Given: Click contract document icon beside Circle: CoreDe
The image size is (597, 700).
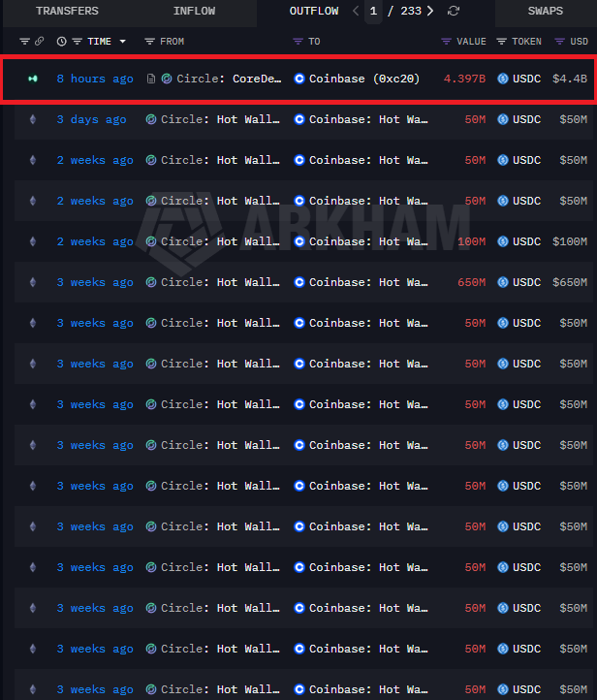Looking at the screenshot, I should coord(151,79).
